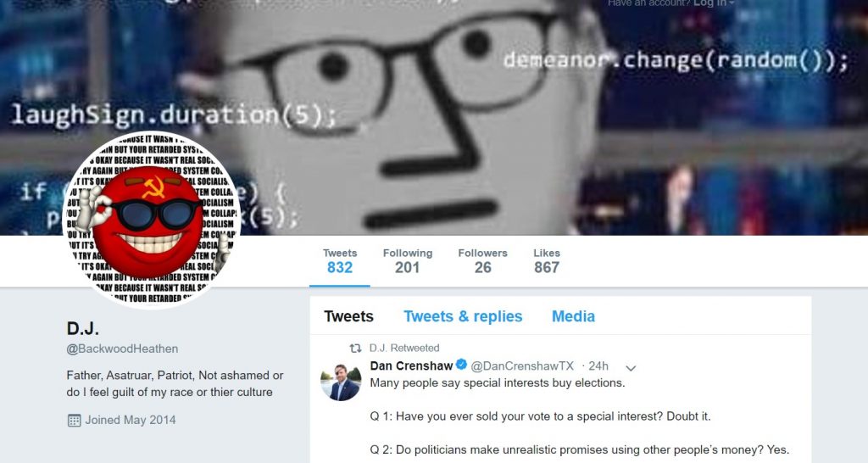Expand the tweet options chevron

631,368
